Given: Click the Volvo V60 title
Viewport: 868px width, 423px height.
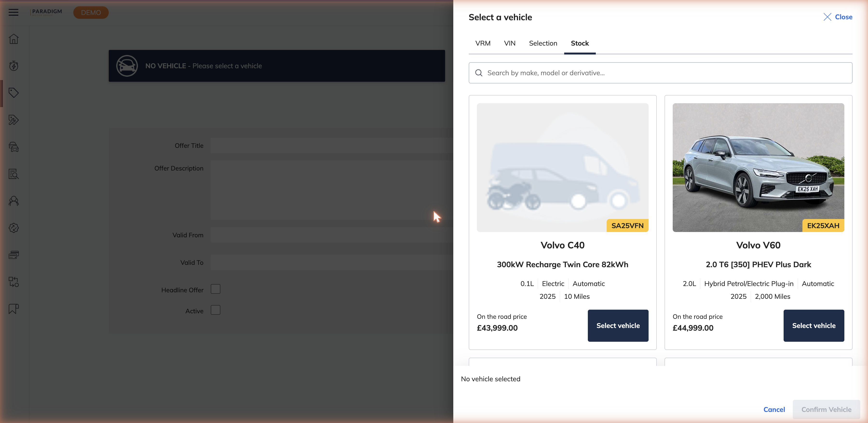Looking at the screenshot, I should click(758, 245).
